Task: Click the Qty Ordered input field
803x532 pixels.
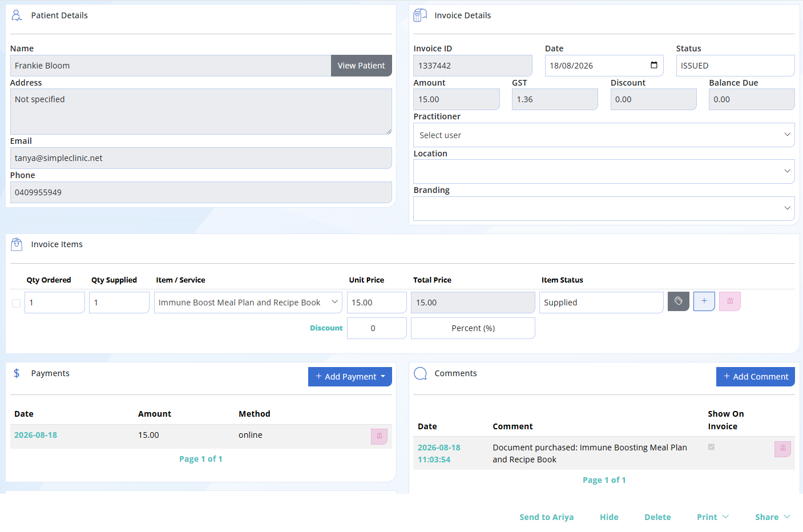Action: tap(55, 303)
